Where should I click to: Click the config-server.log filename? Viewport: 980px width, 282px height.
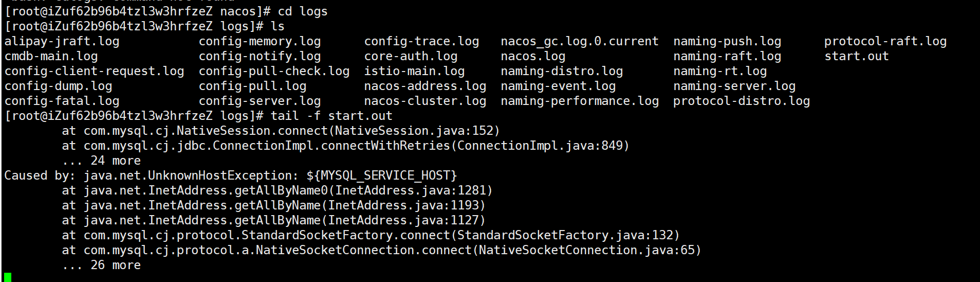260,101
